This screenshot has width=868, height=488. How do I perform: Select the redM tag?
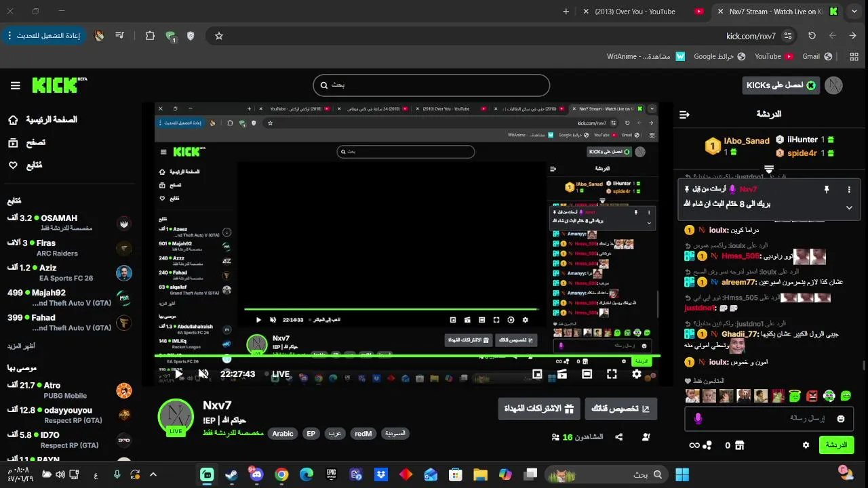pyautogui.click(x=363, y=434)
